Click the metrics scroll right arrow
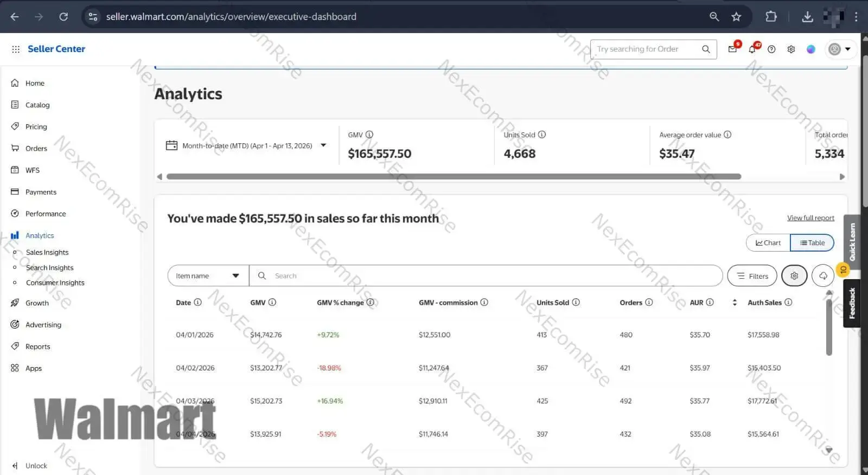Screen dimensions: 868x475 [x=842, y=177]
